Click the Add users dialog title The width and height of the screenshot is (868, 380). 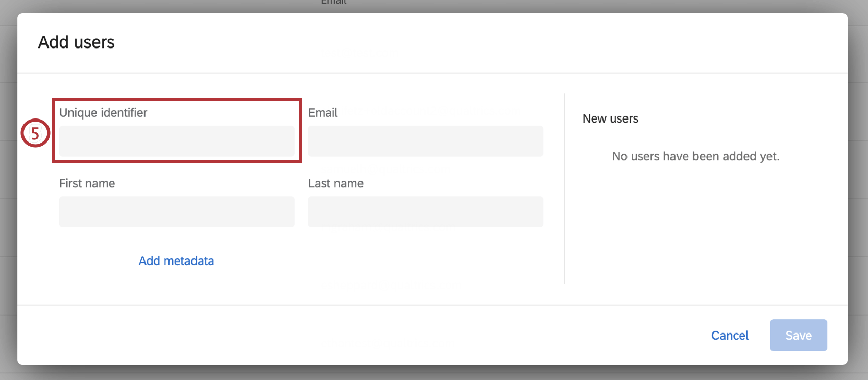tap(77, 42)
